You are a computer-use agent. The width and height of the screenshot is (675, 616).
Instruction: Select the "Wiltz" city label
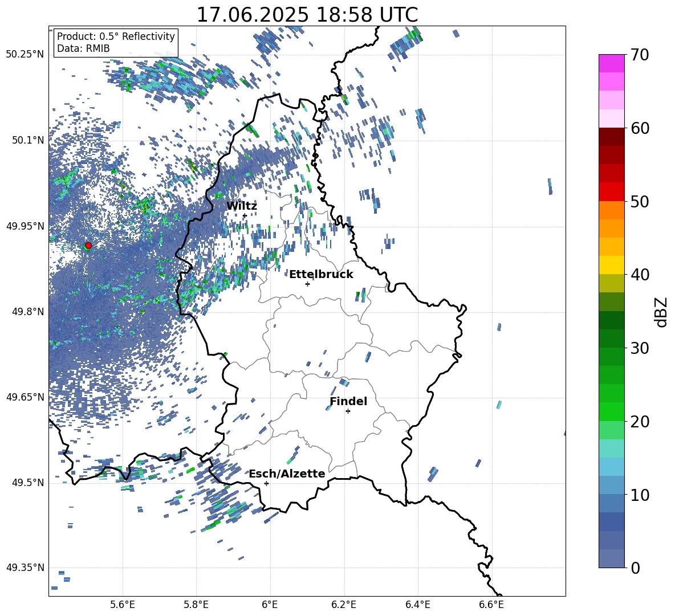pos(242,206)
